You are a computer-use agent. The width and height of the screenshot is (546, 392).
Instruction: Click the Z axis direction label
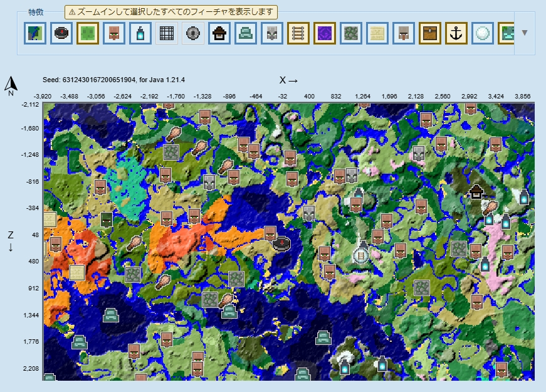pos(11,241)
